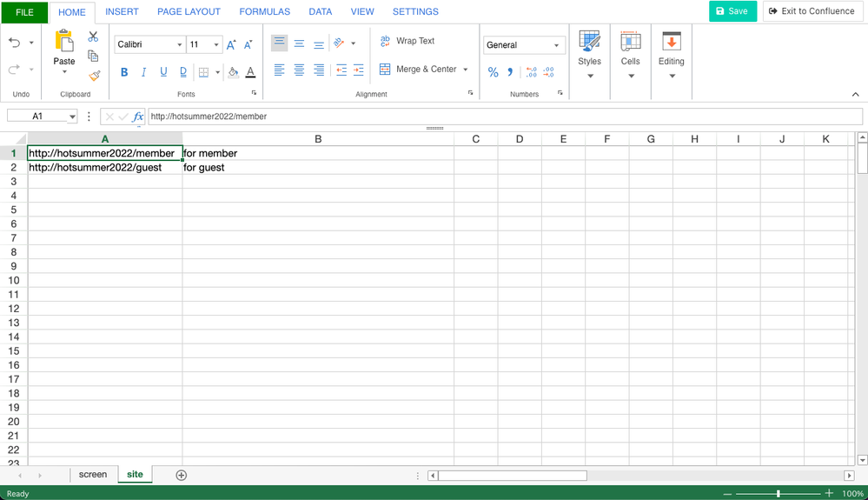
Task: Click the horizontal scrollbar thumb
Action: click(513, 476)
